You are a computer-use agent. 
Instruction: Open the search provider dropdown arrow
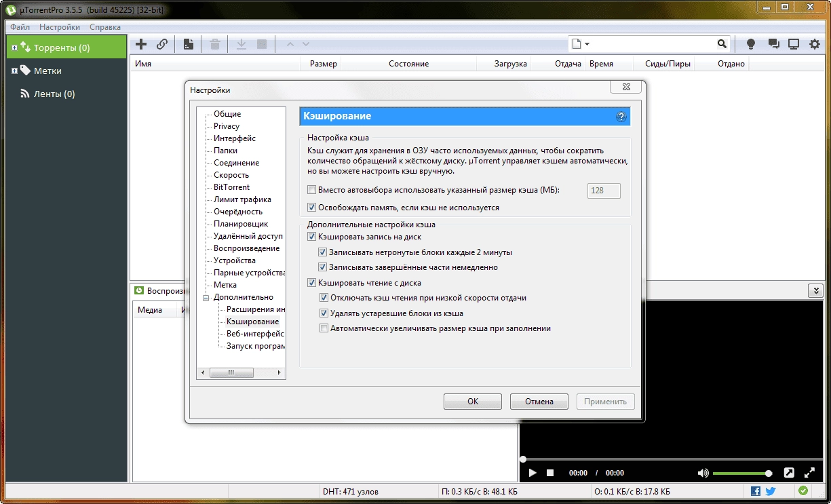pyautogui.click(x=587, y=44)
